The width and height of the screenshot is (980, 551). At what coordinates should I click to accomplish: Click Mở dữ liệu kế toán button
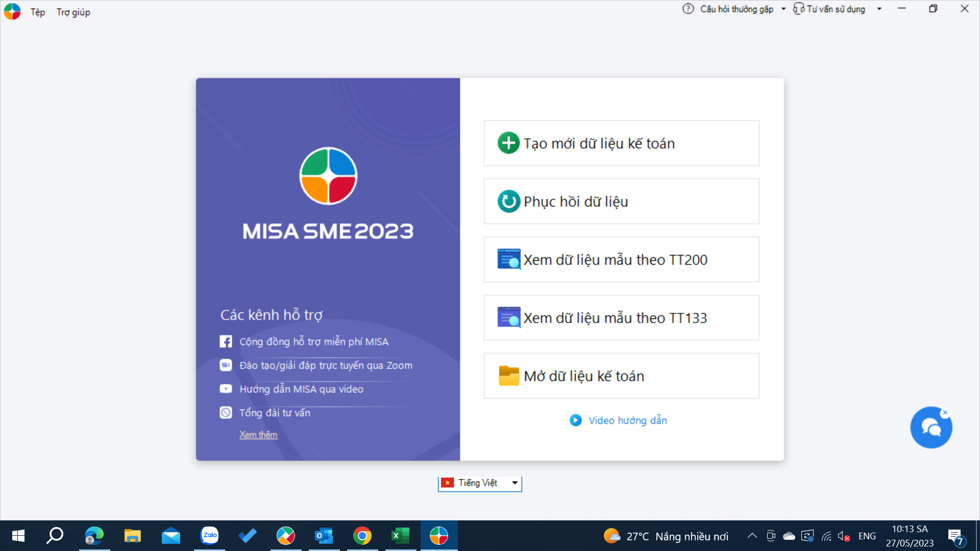tap(621, 375)
